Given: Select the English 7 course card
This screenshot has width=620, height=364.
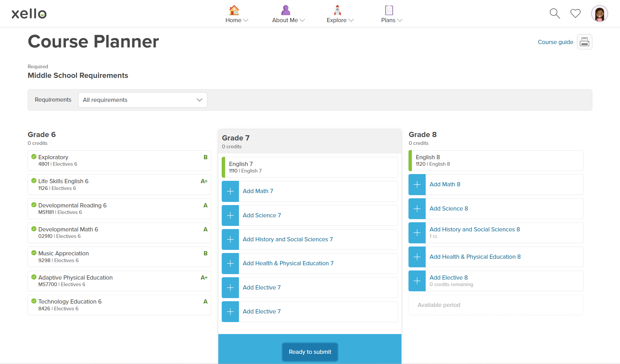Looking at the screenshot, I should [x=310, y=167].
